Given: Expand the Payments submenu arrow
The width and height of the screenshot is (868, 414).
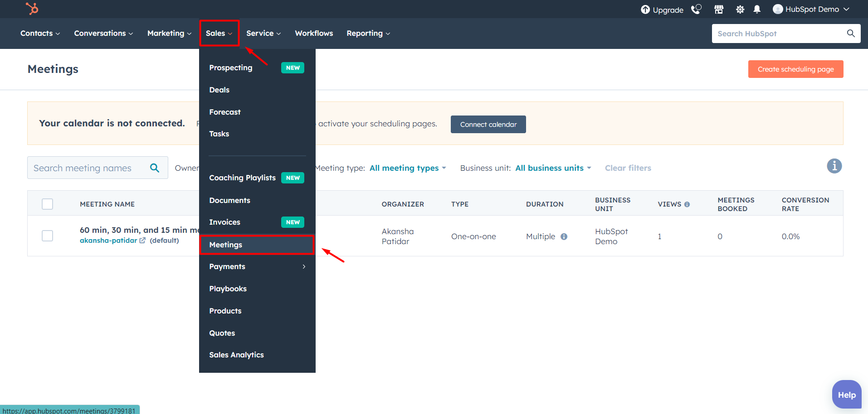Looking at the screenshot, I should point(304,266).
